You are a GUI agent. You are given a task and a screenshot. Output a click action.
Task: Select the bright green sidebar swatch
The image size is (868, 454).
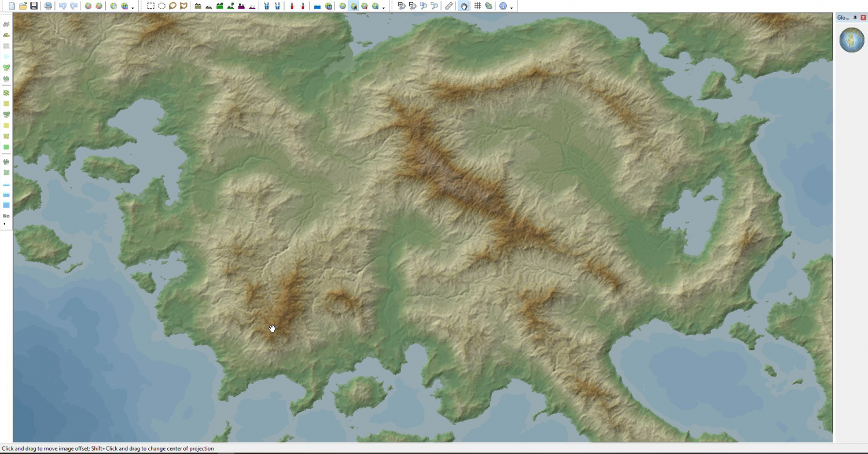coord(6,147)
